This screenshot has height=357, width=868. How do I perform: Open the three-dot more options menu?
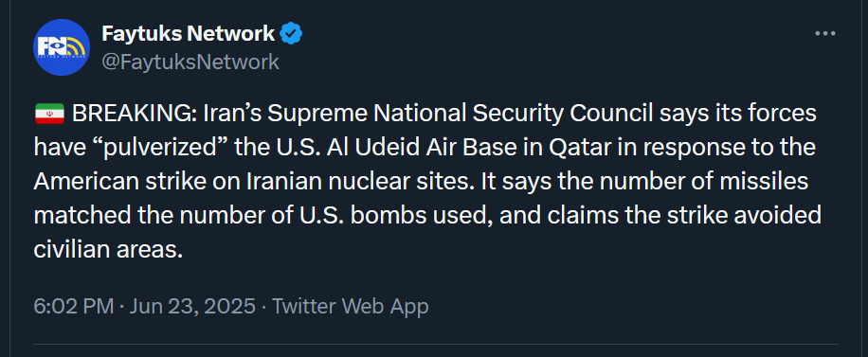pos(825,34)
